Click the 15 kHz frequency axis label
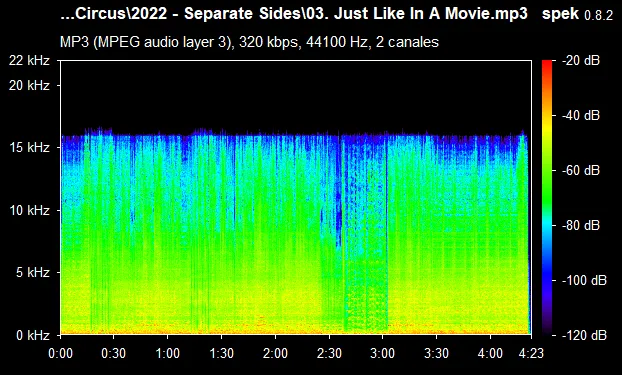 click(x=30, y=148)
